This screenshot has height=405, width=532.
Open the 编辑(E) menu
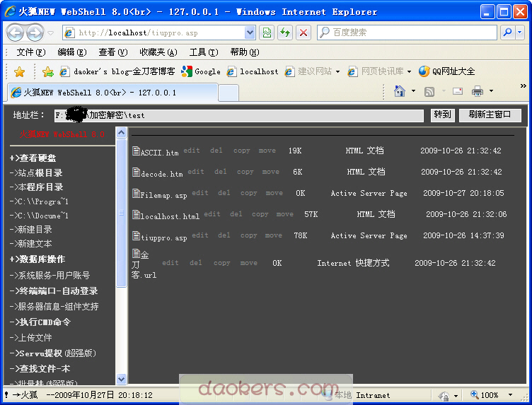(72, 52)
